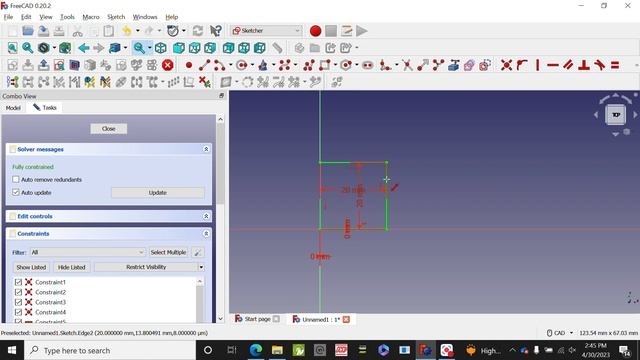Image resolution: width=640 pixels, height=360 pixels.
Task: Open the Edit menu
Action: point(26,17)
